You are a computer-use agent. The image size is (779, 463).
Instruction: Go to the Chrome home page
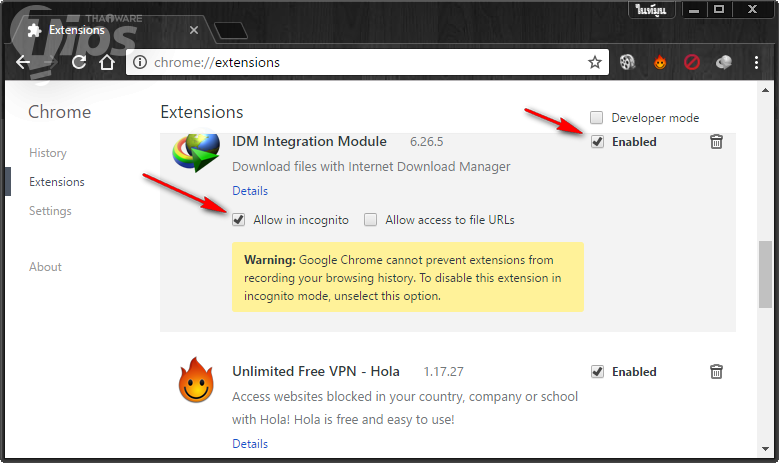tap(107, 62)
